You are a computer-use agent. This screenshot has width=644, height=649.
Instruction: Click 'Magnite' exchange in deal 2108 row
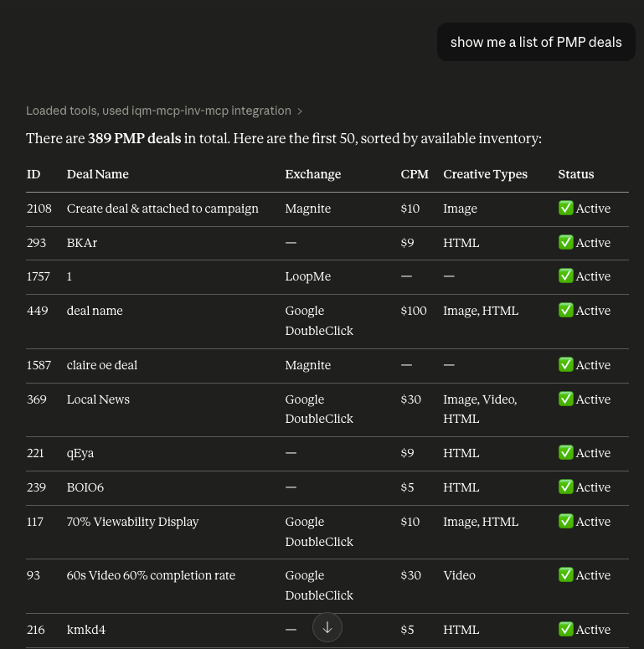308,209
